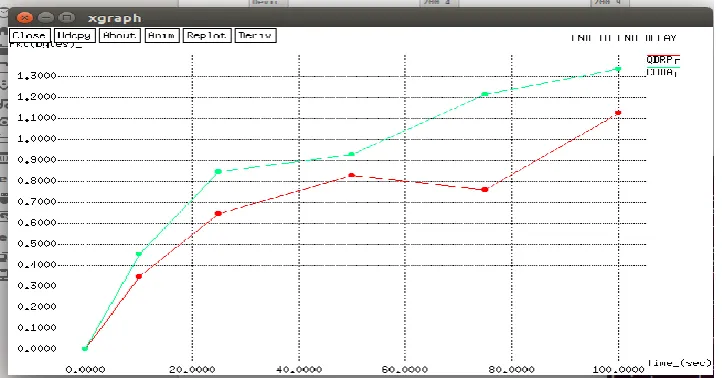The image size is (723, 378).
Task: Click the 1.3000 y-axis tick label
Action: pos(37,76)
